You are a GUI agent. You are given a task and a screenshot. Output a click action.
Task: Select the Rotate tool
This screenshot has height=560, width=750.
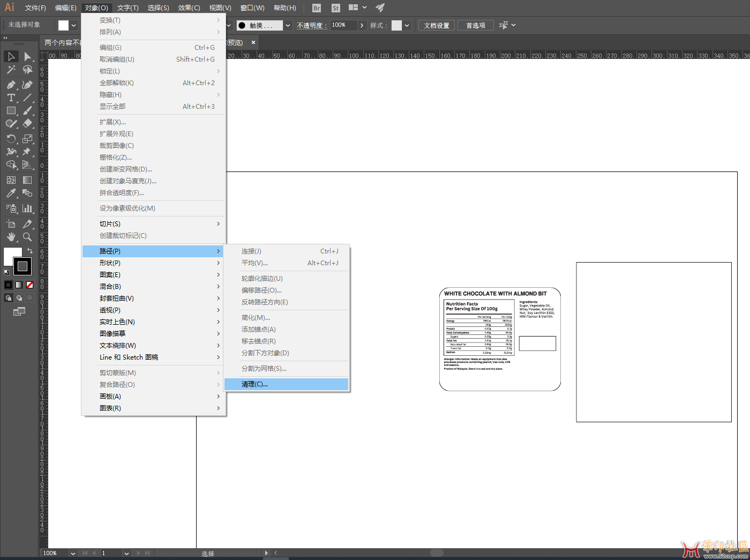click(11, 139)
